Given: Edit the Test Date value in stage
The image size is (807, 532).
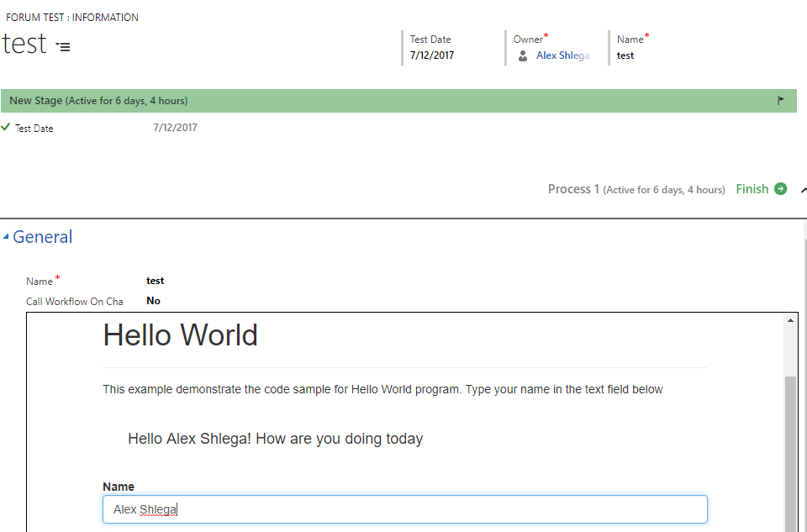Looking at the screenshot, I should coord(175,128).
